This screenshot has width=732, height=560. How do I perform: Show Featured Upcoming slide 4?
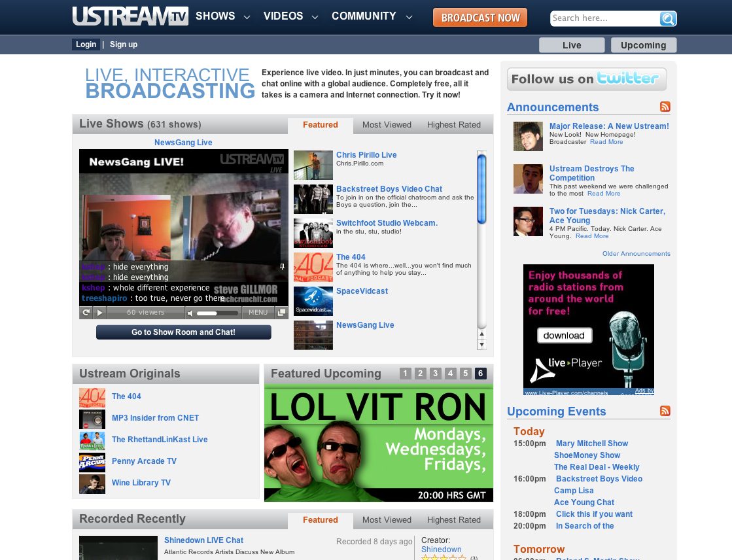(450, 373)
